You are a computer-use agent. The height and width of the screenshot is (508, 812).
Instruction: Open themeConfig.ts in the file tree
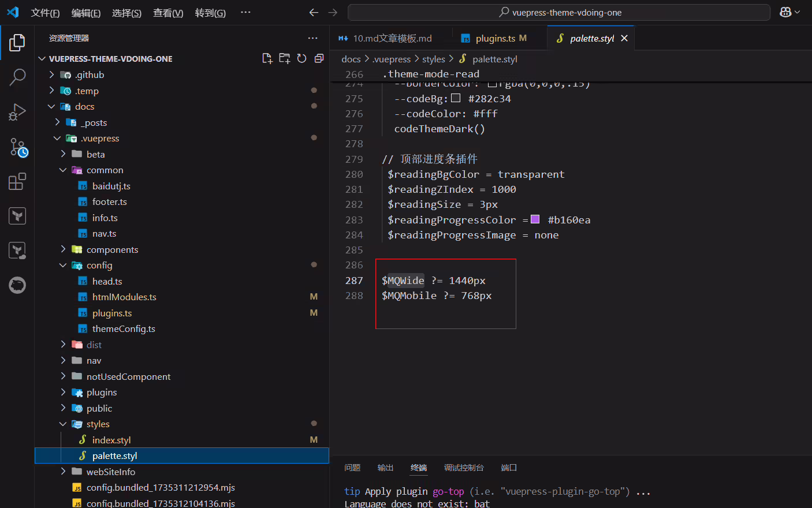124,328
